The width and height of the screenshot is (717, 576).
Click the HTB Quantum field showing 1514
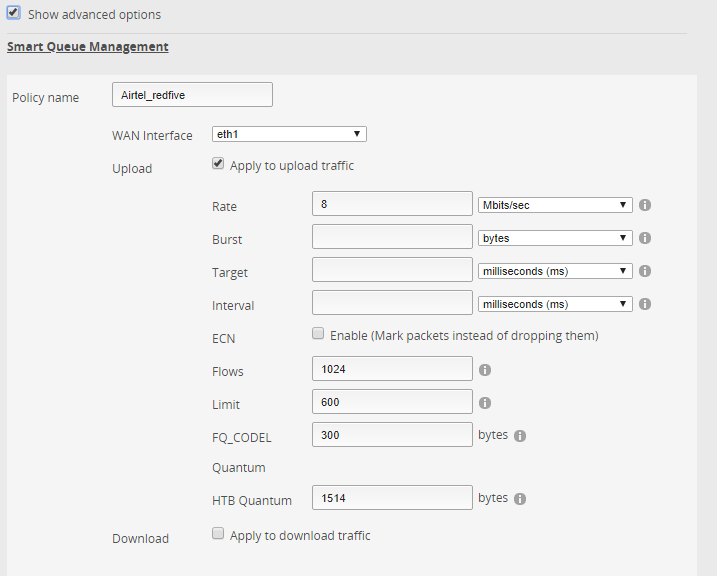(392, 498)
